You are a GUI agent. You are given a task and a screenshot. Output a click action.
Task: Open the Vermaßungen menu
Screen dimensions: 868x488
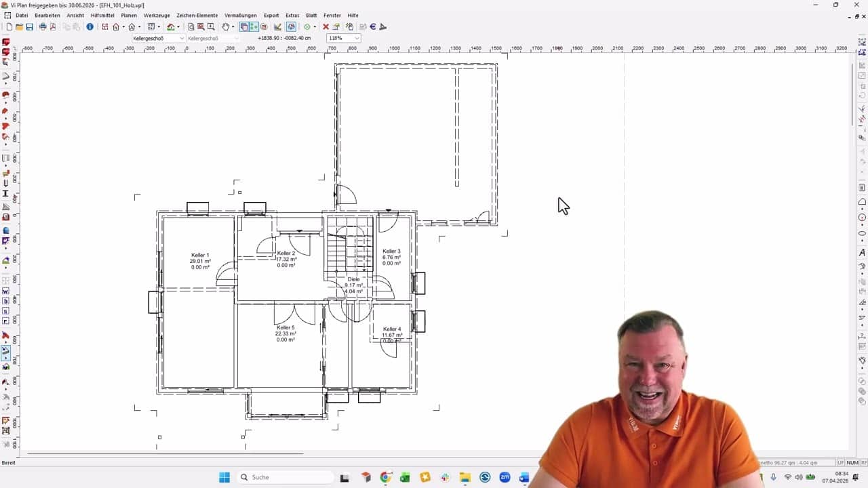[240, 15]
